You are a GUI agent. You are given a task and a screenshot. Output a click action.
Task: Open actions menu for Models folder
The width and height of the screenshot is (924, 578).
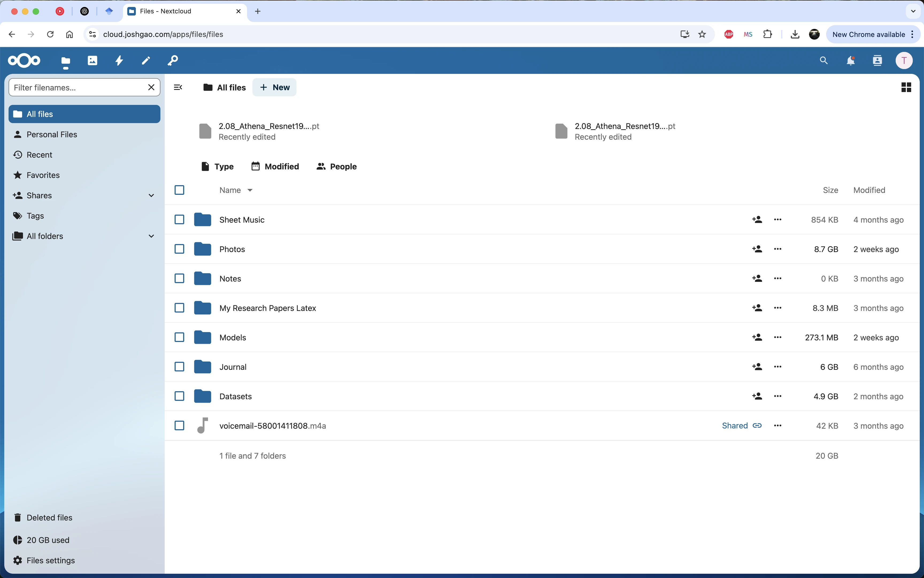778,337
